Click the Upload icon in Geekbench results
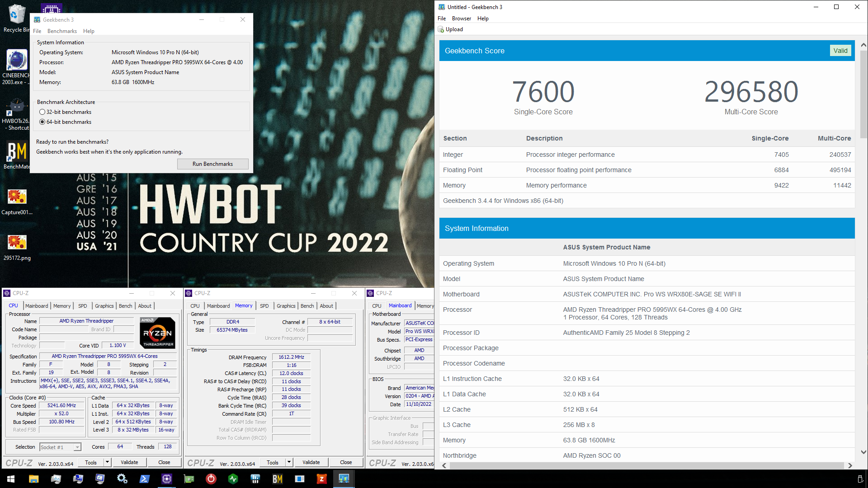The width and height of the screenshot is (868, 488). point(441,29)
